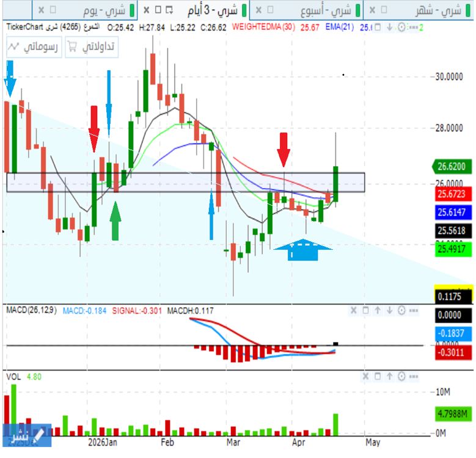Click the رسوماتي drawings button
The image size is (476, 458).
tap(34, 48)
